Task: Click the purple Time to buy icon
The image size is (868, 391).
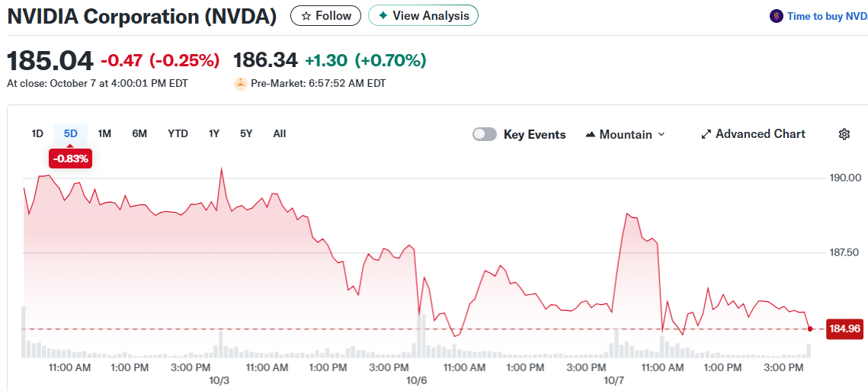Action: pyautogui.click(x=776, y=16)
